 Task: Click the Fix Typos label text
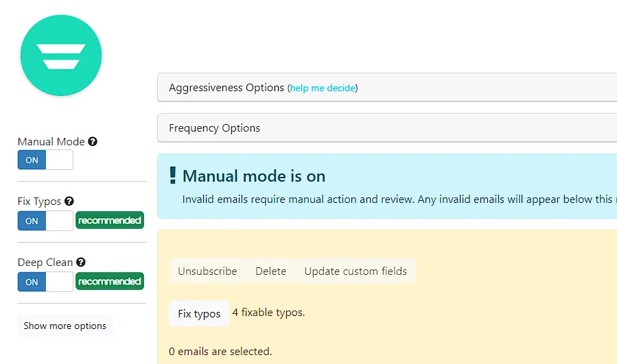click(39, 202)
